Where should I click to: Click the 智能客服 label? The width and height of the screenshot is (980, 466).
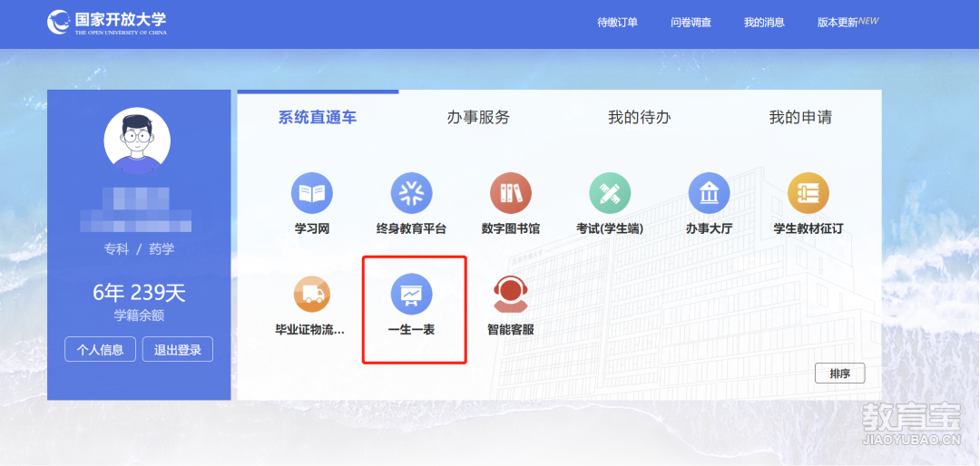pyautogui.click(x=511, y=330)
